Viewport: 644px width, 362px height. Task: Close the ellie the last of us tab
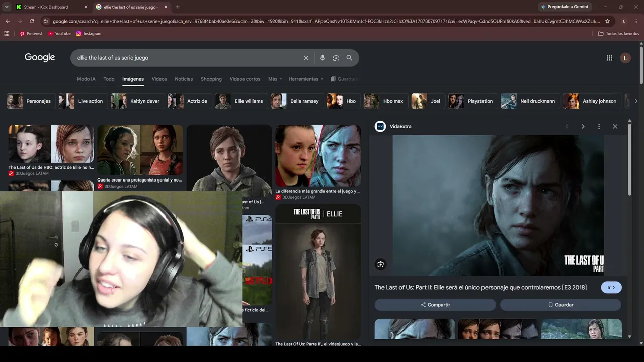166,7
